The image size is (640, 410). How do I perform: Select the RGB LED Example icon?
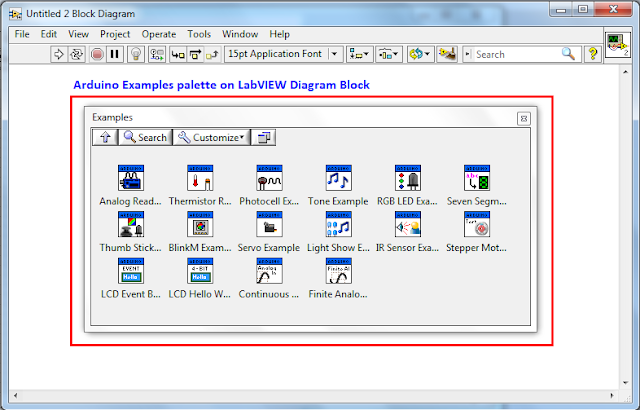click(x=408, y=178)
